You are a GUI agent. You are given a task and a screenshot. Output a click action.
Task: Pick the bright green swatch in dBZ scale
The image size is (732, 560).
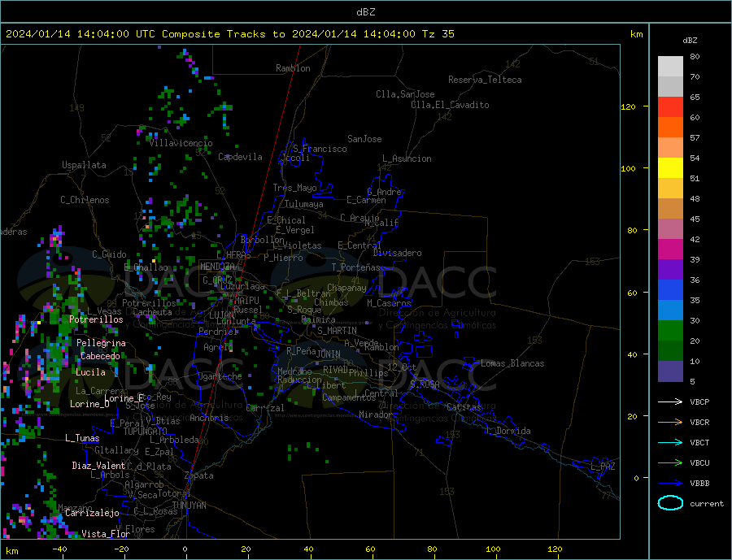(670, 331)
